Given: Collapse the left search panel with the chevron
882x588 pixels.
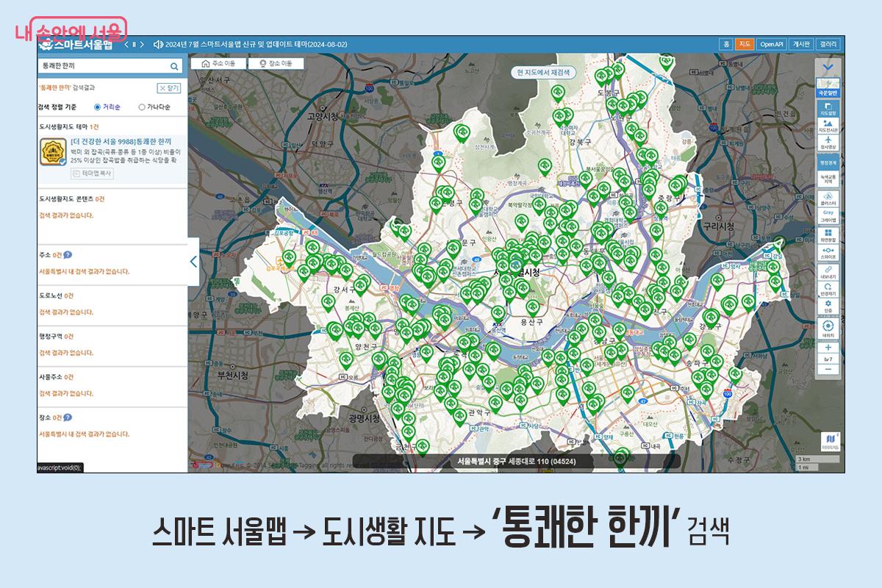Looking at the screenshot, I should 193,263.
